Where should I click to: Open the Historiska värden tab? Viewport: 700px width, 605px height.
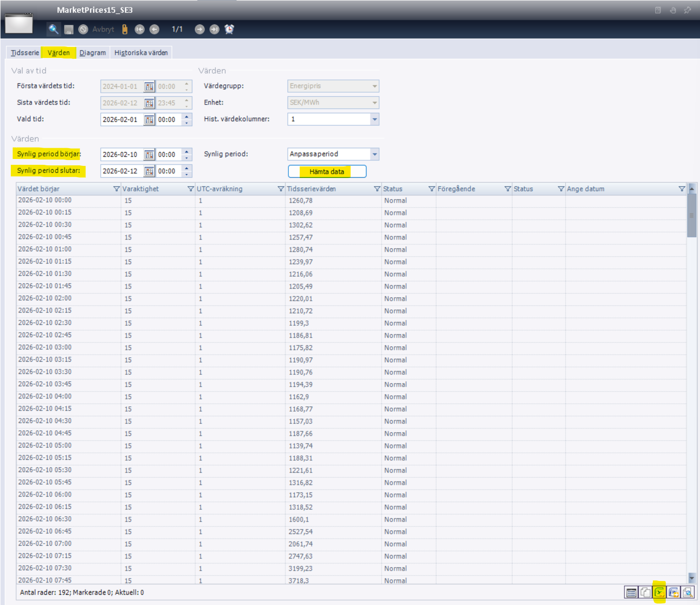pos(141,53)
